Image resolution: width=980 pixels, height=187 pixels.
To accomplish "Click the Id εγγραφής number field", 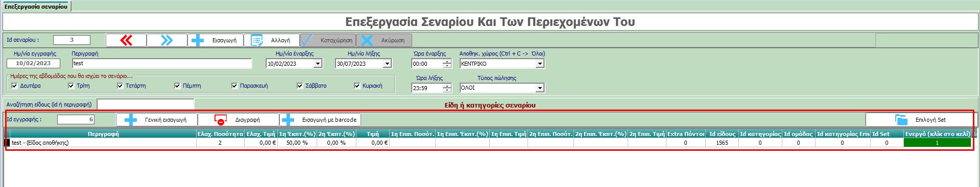I will tap(76, 119).
